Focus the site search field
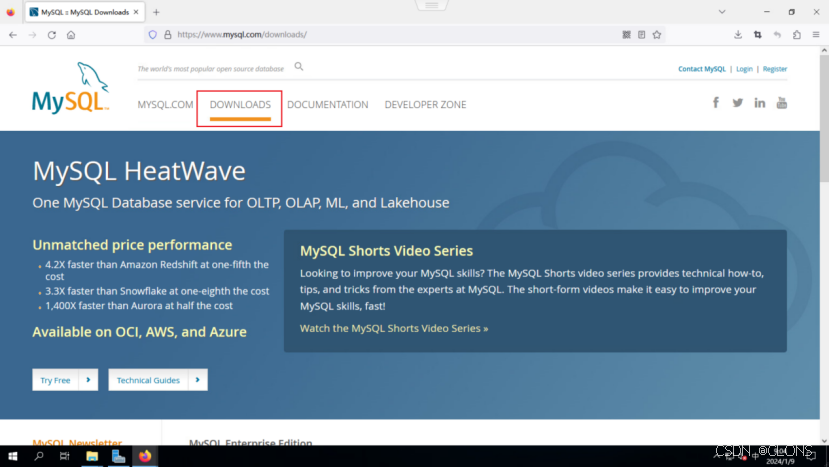Image resolution: width=830 pixels, height=467 pixels. click(x=211, y=69)
